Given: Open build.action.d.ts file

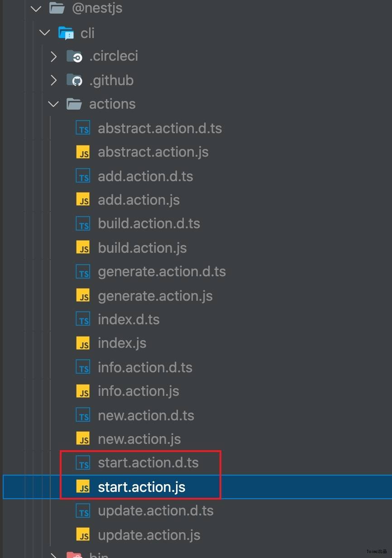Looking at the screenshot, I should [149, 224].
